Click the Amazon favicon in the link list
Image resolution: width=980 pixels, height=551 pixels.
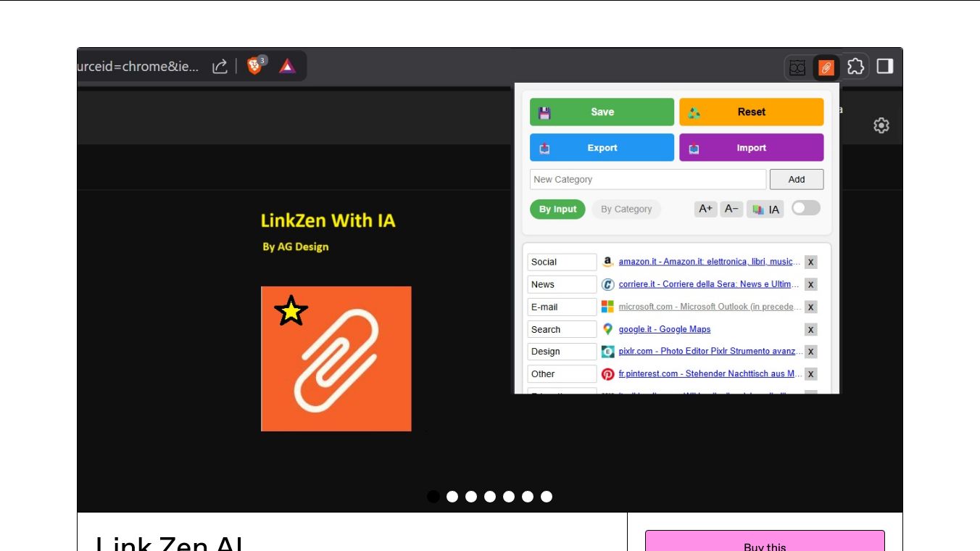tap(608, 262)
